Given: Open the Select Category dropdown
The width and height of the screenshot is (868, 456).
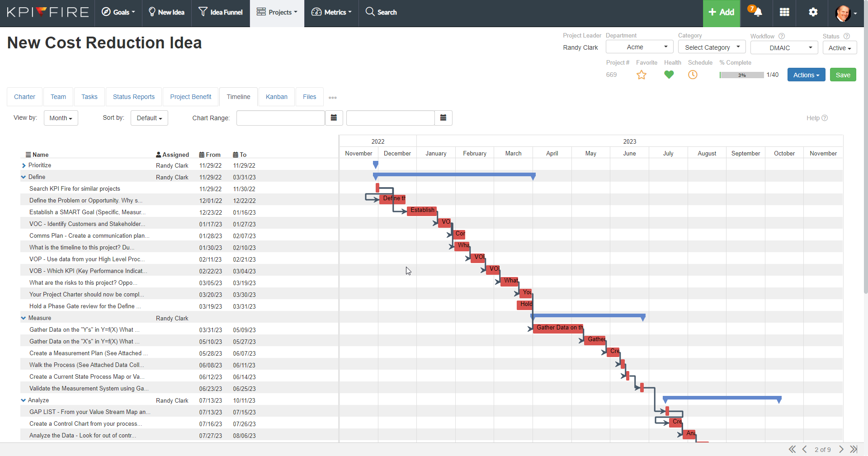Looking at the screenshot, I should click(712, 47).
